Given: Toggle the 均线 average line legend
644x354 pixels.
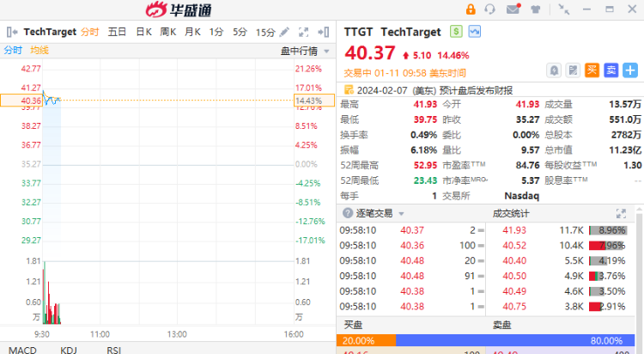Looking at the screenshot, I should (39, 50).
